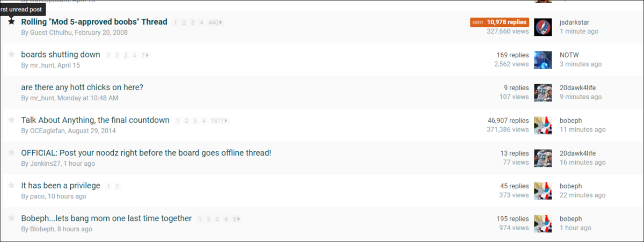Click star icon next to boards shutting down
644x242 pixels.
tap(11, 54)
